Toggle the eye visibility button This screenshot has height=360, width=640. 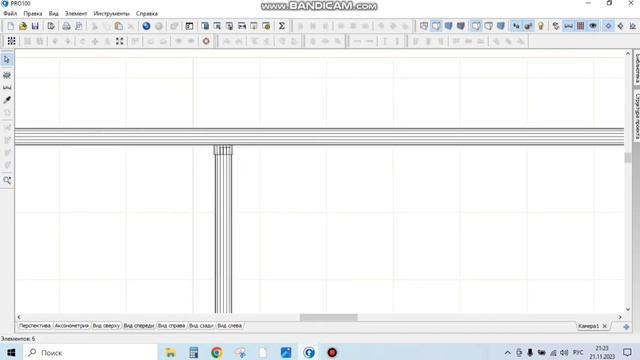(593, 26)
